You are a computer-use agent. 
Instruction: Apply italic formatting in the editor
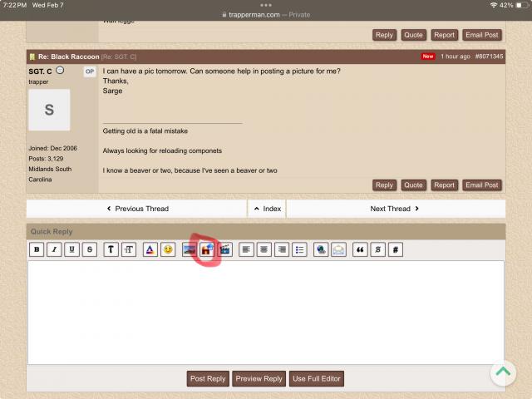(54, 249)
